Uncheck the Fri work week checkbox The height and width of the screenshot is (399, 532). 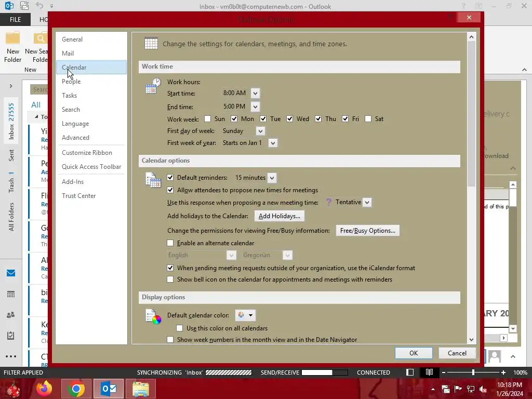345,119
